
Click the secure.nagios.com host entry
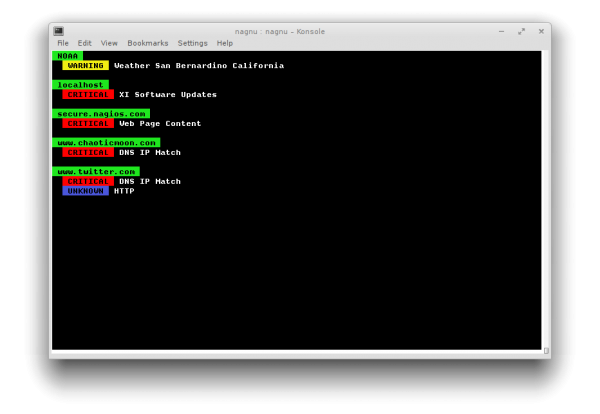click(101, 114)
